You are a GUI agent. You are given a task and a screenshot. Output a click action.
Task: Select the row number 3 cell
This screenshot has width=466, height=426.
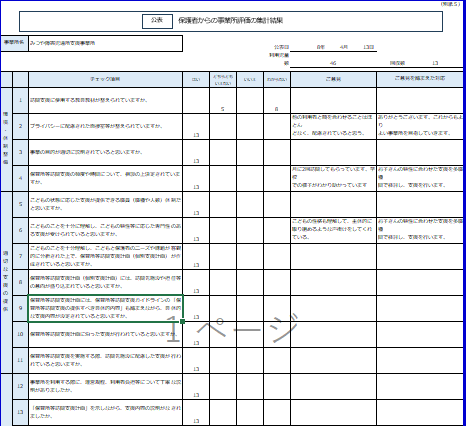(21, 152)
